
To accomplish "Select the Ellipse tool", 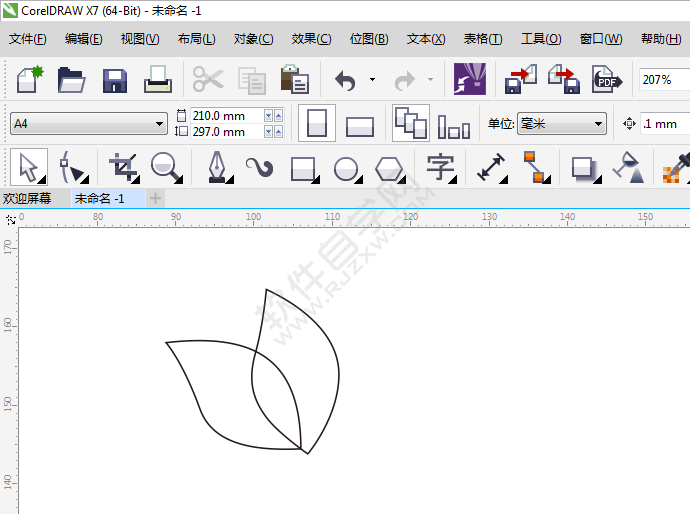I will click(x=346, y=167).
